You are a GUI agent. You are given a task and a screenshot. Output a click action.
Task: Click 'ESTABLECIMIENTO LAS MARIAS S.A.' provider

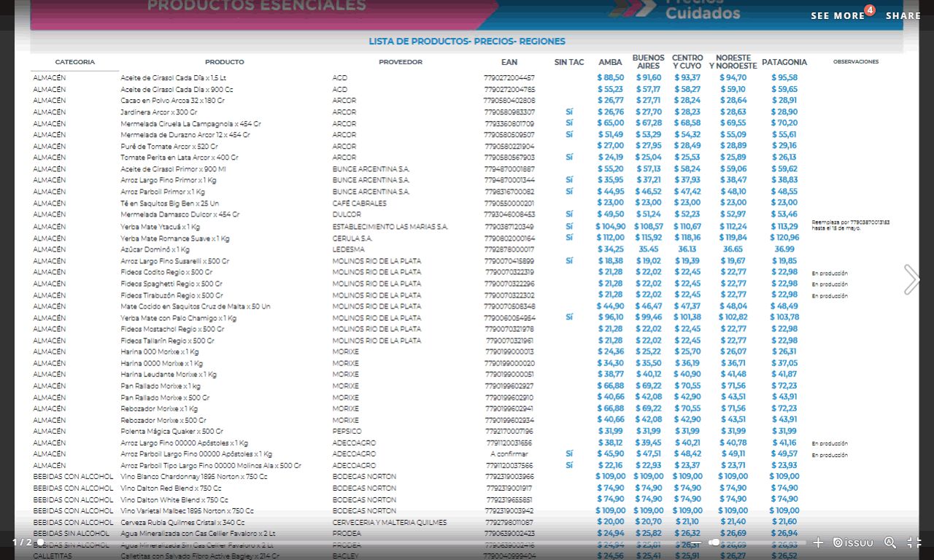[x=390, y=227]
